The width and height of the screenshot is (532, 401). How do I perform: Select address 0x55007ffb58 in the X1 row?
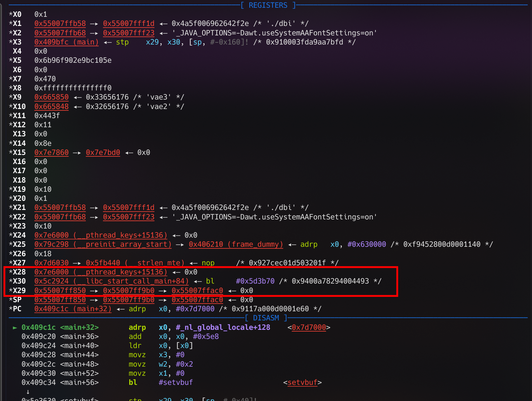tap(60, 23)
